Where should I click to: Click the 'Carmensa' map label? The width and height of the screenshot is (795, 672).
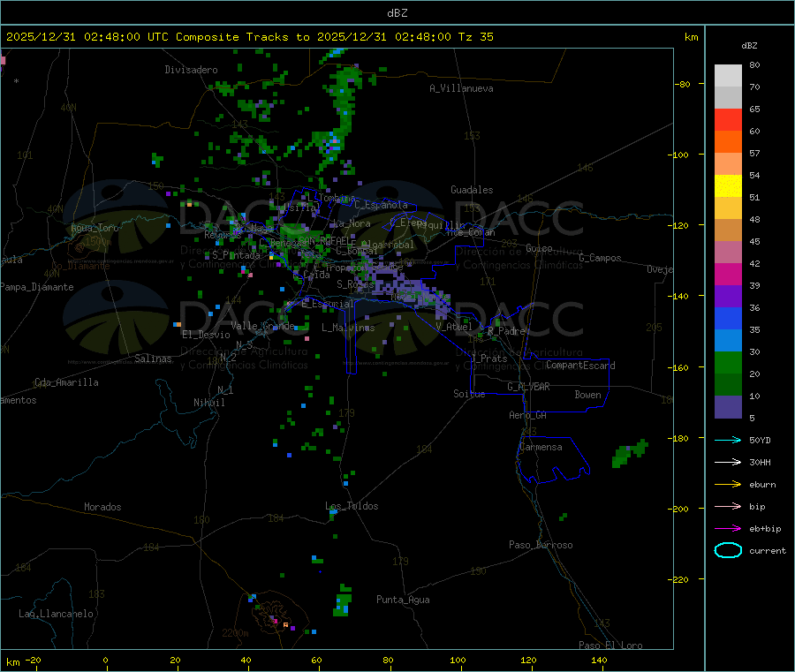coord(541,447)
